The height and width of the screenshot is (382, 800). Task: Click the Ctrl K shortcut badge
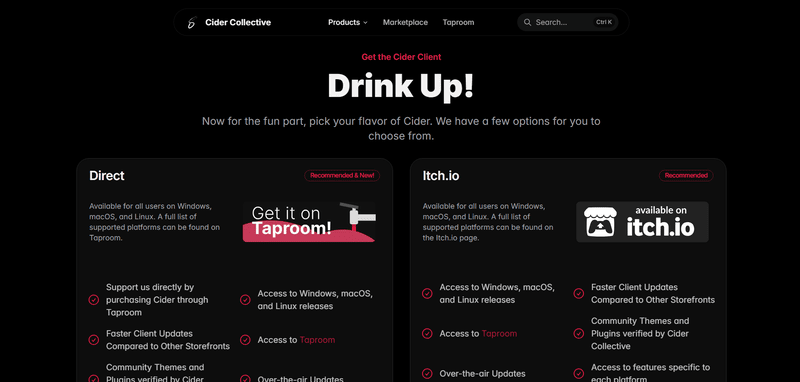tap(604, 22)
